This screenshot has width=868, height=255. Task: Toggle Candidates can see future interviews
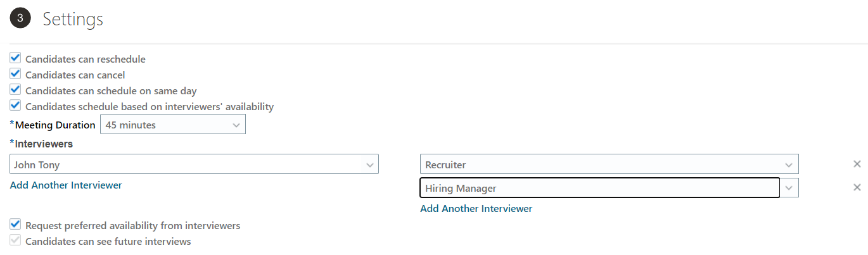[x=16, y=240]
